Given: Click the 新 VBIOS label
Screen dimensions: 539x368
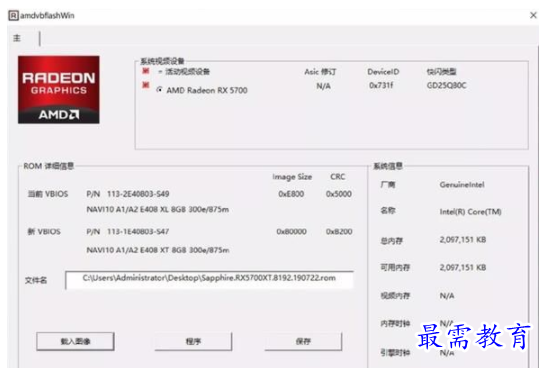Looking at the screenshot, I should 44,232.
